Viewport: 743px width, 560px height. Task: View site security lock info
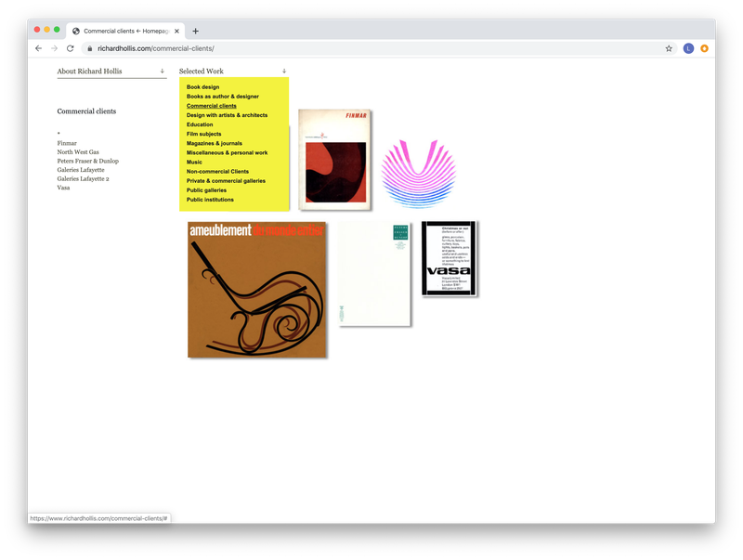point(89,48)
